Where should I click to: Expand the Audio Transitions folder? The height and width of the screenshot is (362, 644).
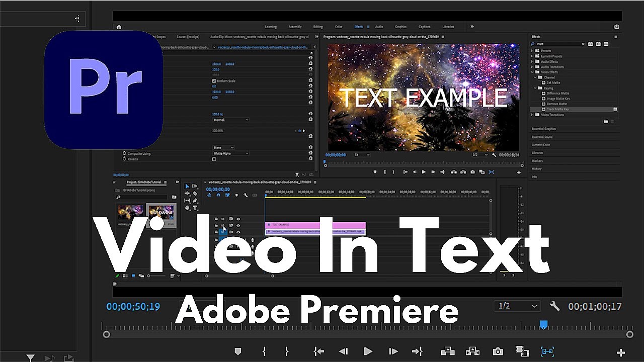[x=533, y=66]
